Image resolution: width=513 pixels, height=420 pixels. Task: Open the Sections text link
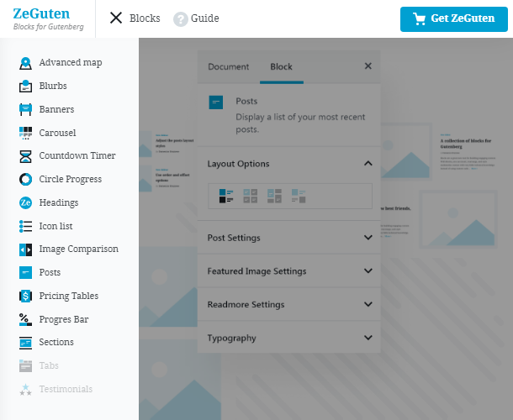pos(56,342)
